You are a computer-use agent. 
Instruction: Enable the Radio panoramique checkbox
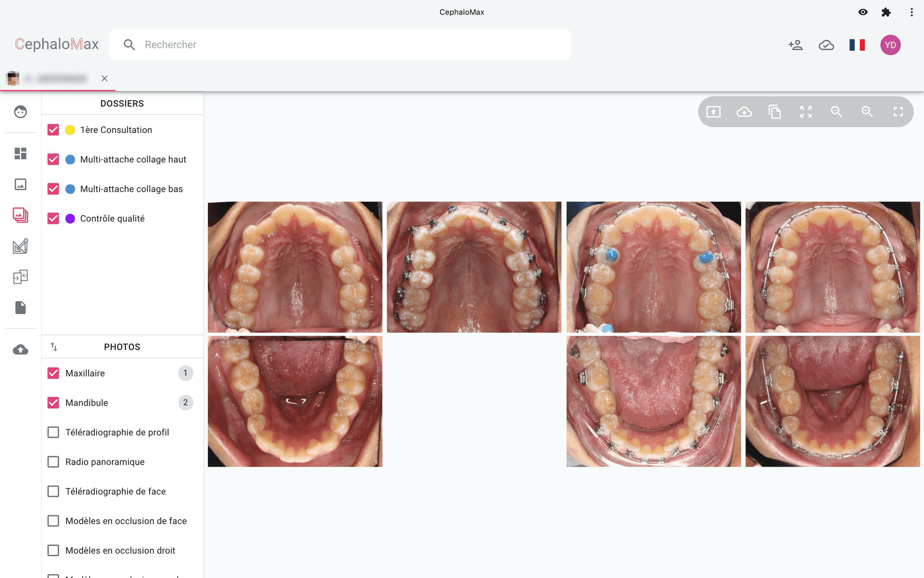click(x=53, y=462)
